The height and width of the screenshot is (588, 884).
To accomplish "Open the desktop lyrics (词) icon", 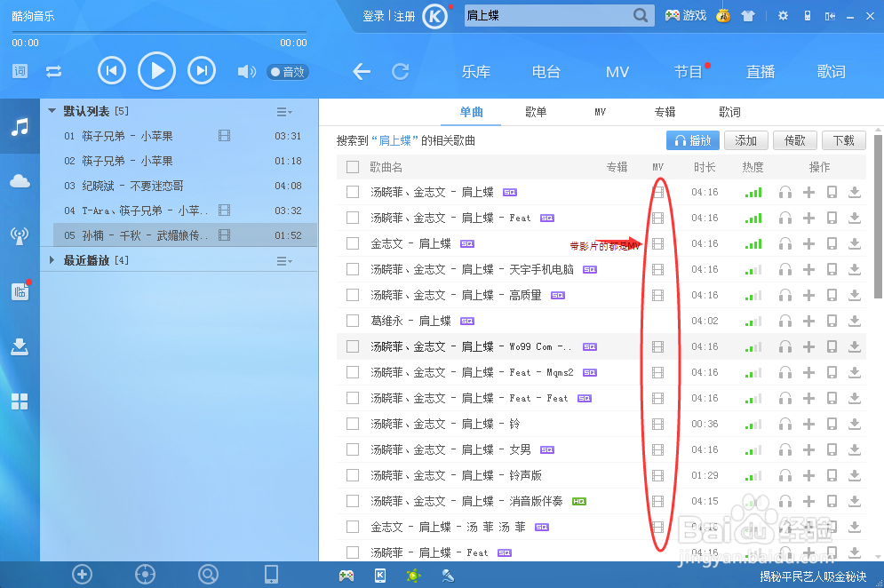I will [x=19, y=70].
